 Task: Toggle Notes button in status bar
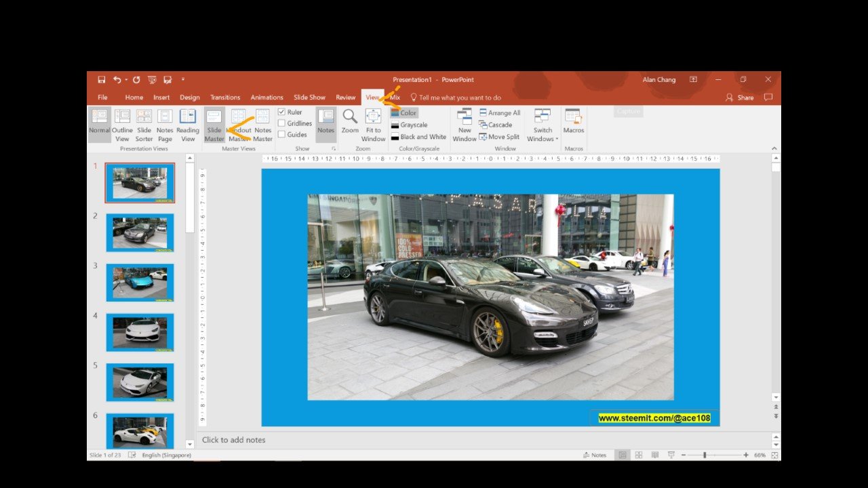click(x=595, y=455)
